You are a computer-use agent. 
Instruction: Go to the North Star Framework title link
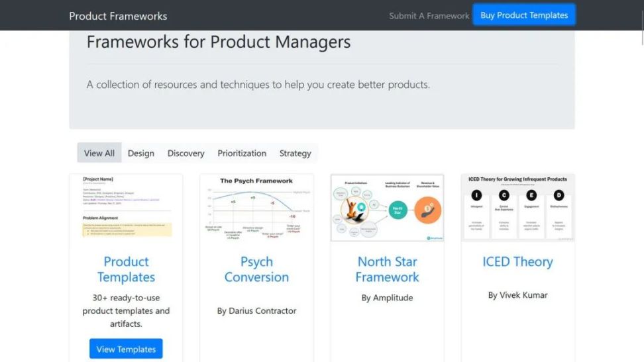(387, 269)
